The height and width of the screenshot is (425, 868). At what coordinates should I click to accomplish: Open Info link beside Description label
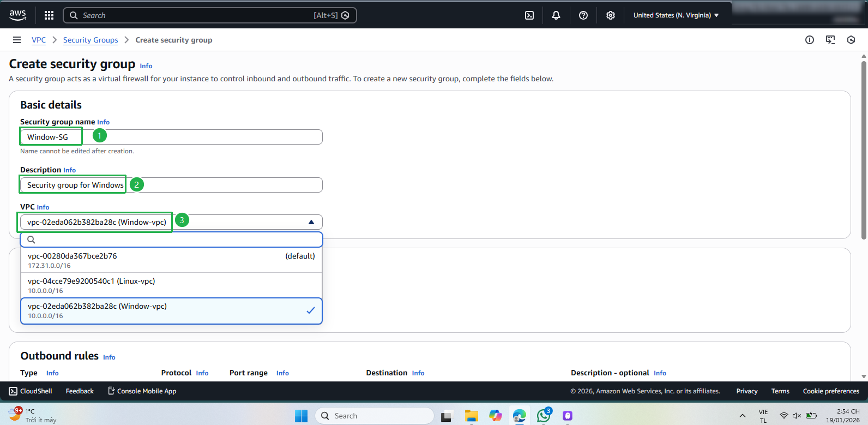coord(70,170)
